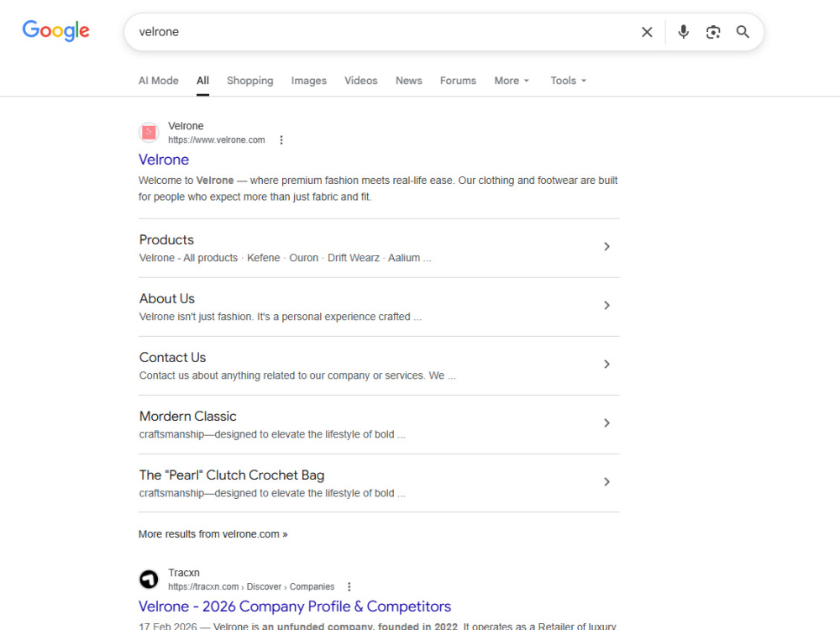Click the Velrone site name above the URL
Image resolution: width=840 pixels, height=630 pixels.
click(186, 126)
